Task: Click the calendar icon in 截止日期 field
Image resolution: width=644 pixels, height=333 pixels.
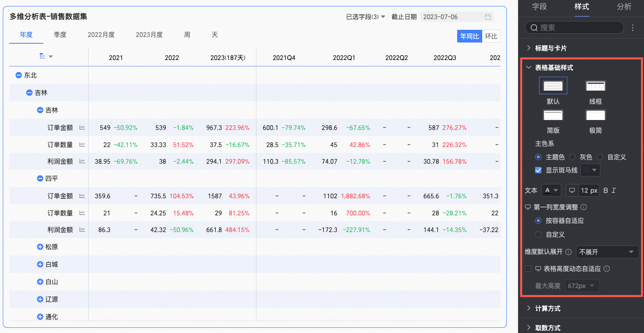Action: pyautogui.click(x=488, y=17)
